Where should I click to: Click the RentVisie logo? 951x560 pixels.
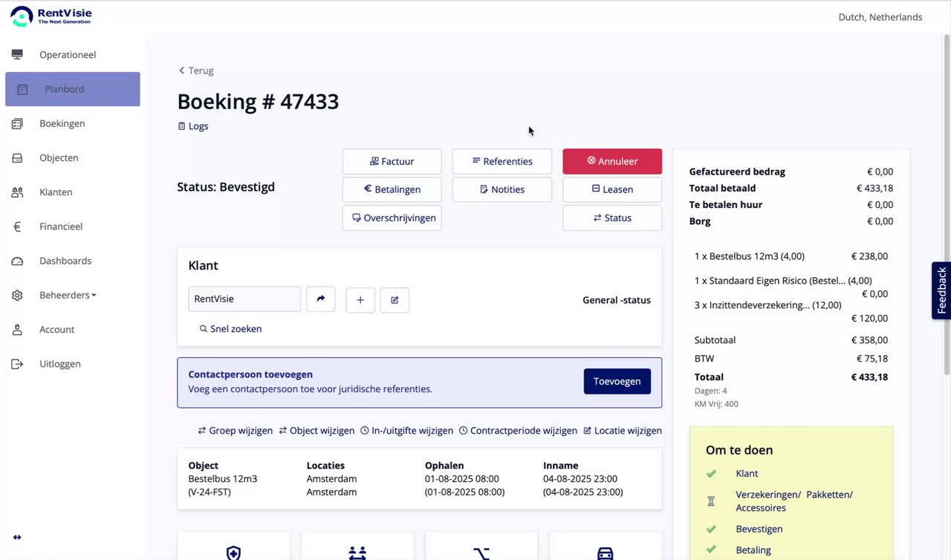51,16
